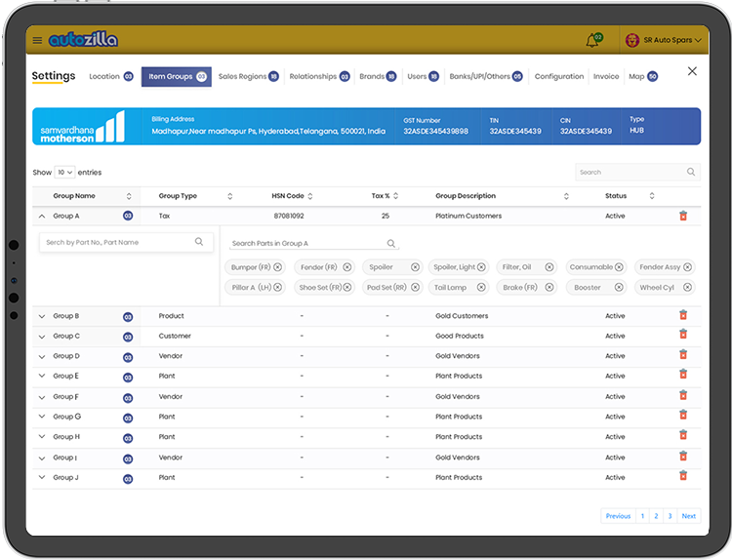
Task: Remove the Filter, Oil part chip
Action: [x=549, y=267]
